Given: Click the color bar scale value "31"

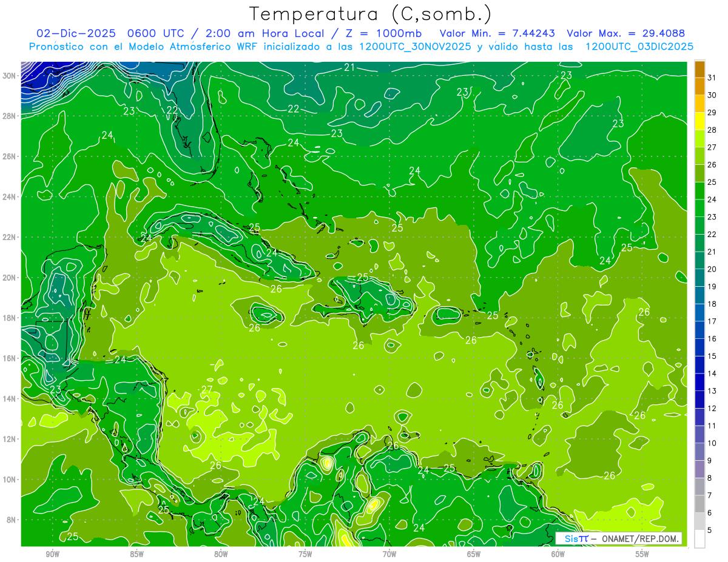Looking at the screenshot, I should click(x=712, y=77).
